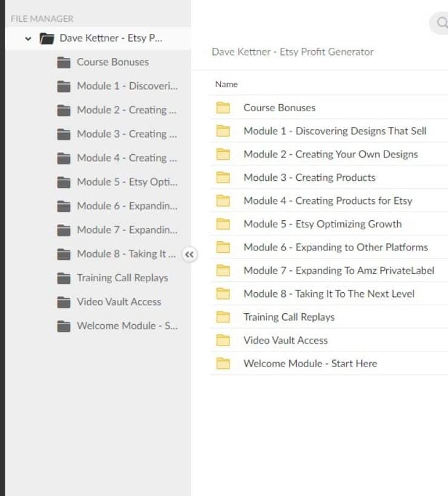Screen dimensions: 448x496
Task: Open Module 7 - Expanding To Amz PrivateLabel
Action: (338, 270)
